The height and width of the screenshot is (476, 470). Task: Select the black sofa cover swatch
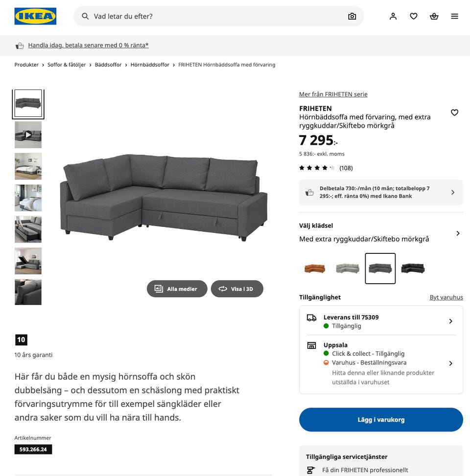coord(413,269)
